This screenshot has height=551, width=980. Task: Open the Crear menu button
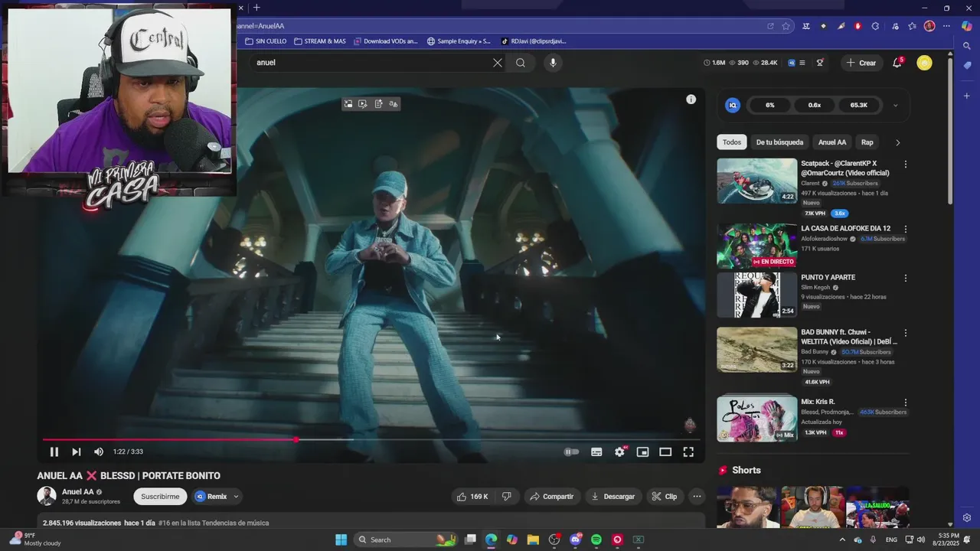tap(861, 63)
